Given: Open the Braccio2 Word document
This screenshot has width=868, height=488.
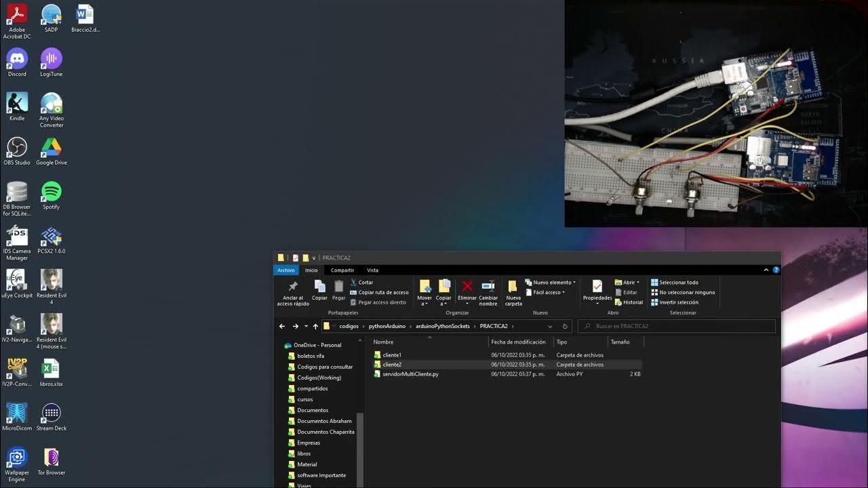Looking at the screenshot, I should coord(85,18).
